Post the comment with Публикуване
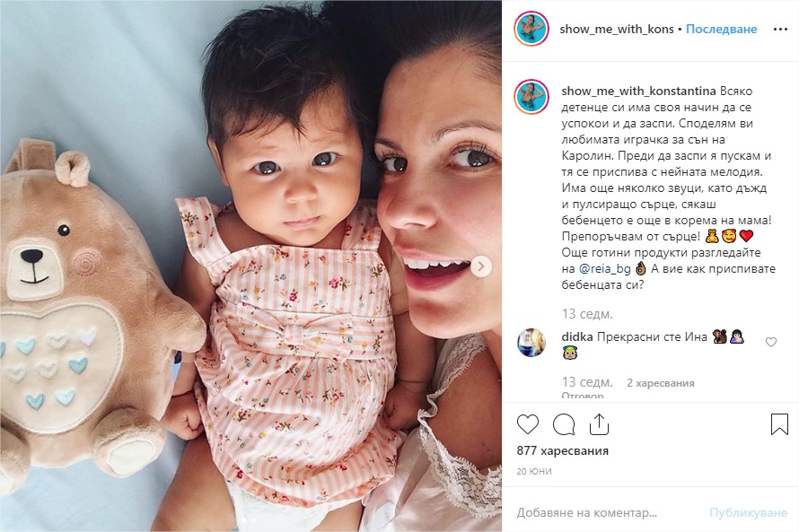 [749, 512]
